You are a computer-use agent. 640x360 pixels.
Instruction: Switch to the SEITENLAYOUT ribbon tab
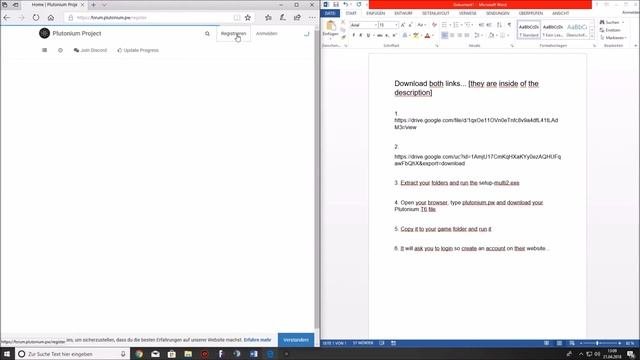coord(436,13)
